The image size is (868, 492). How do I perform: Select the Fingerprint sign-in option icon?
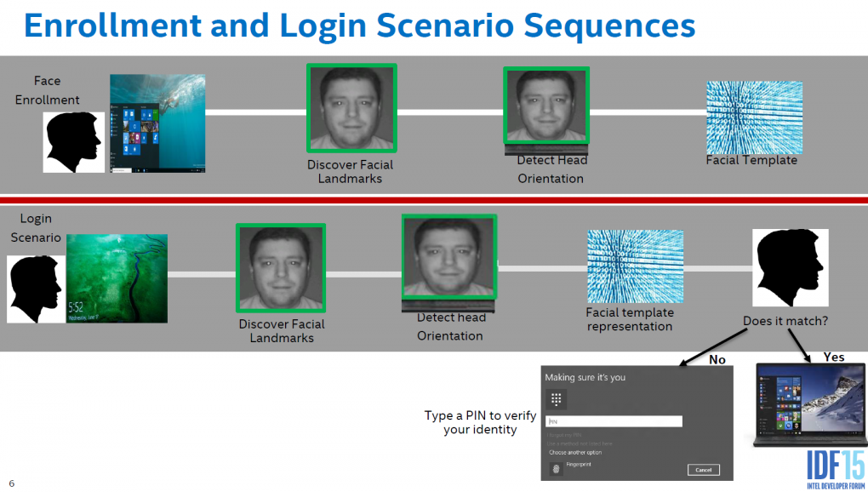(556, 469)
